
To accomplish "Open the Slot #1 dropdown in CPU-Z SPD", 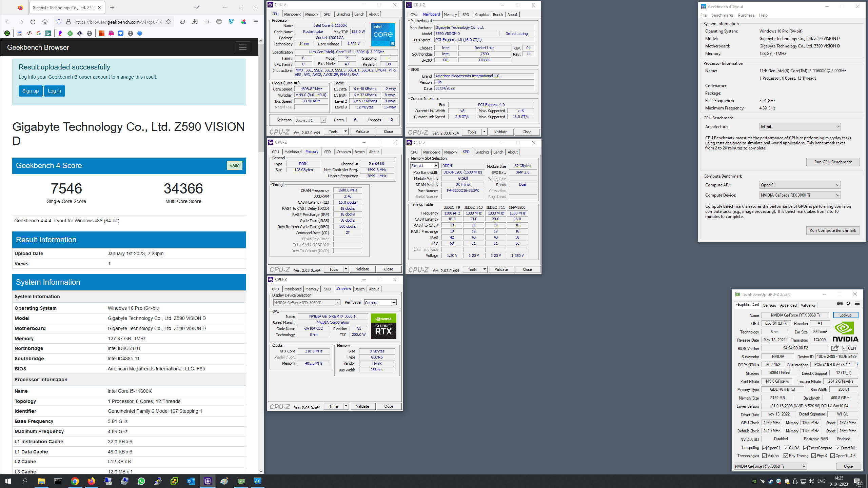I will 425,166.
